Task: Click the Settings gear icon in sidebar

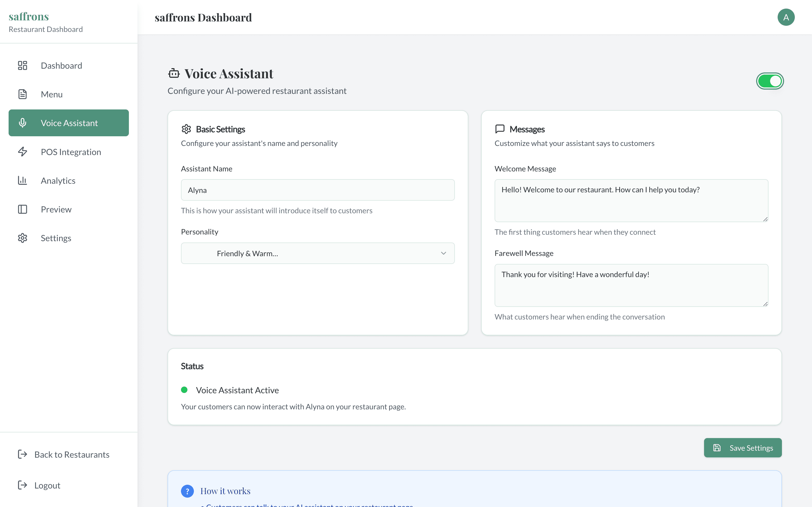Action: (x=23, y=238)
